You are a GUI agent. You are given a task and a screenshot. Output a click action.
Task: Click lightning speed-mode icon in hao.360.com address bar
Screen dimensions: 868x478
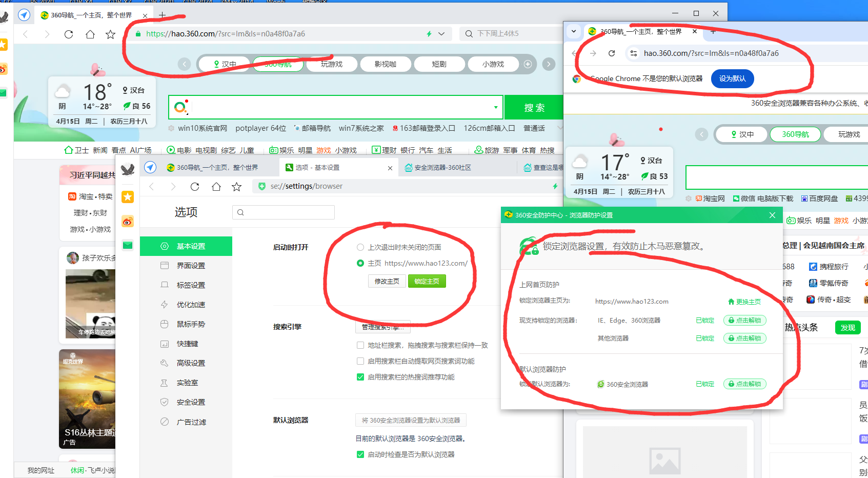[429, 34]
